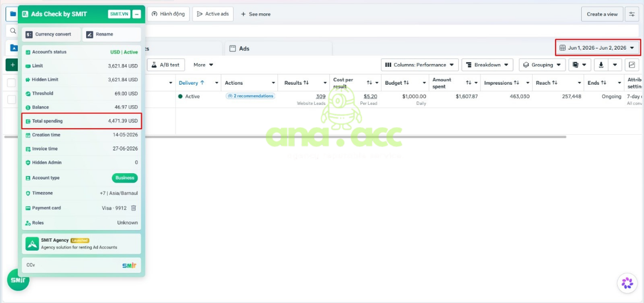Open the Reach column menu arrow

coord(579,83)
